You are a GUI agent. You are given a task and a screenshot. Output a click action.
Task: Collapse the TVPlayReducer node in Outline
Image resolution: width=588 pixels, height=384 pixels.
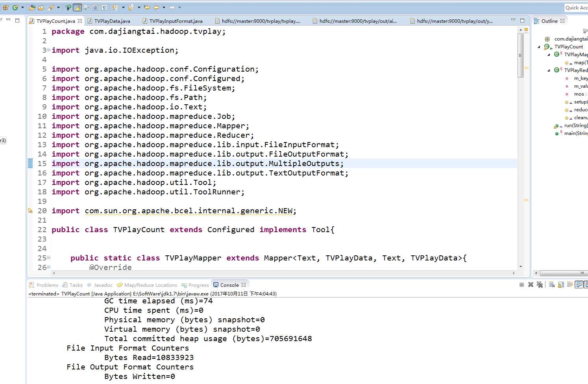pyautogui.click(x=549, y=70)
